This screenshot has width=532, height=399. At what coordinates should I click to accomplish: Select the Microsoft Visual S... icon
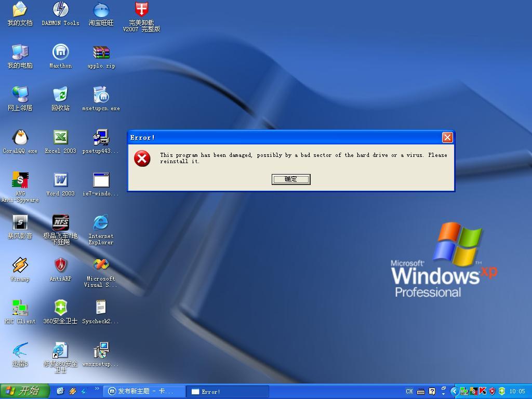101,273
